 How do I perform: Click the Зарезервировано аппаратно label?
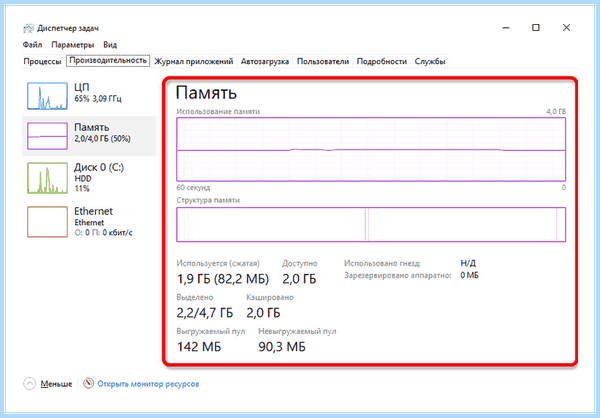tap(398, 275)
